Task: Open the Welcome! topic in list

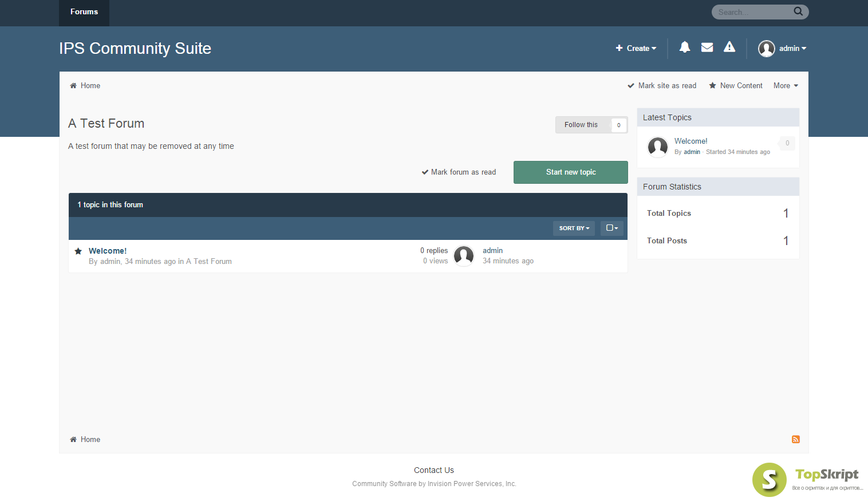Action: pos(108,251)
